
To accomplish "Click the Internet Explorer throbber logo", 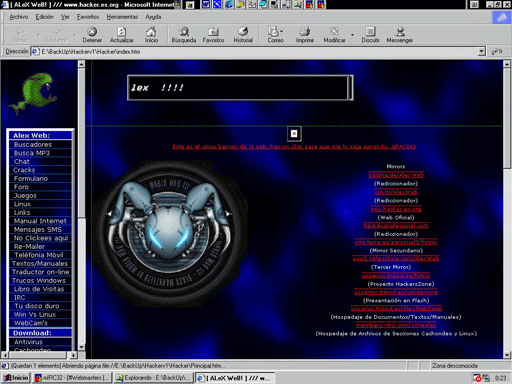I will point(502,17).
